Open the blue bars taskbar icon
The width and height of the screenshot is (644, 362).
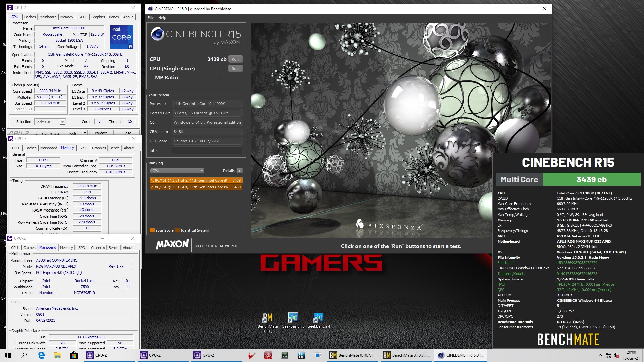301,355
